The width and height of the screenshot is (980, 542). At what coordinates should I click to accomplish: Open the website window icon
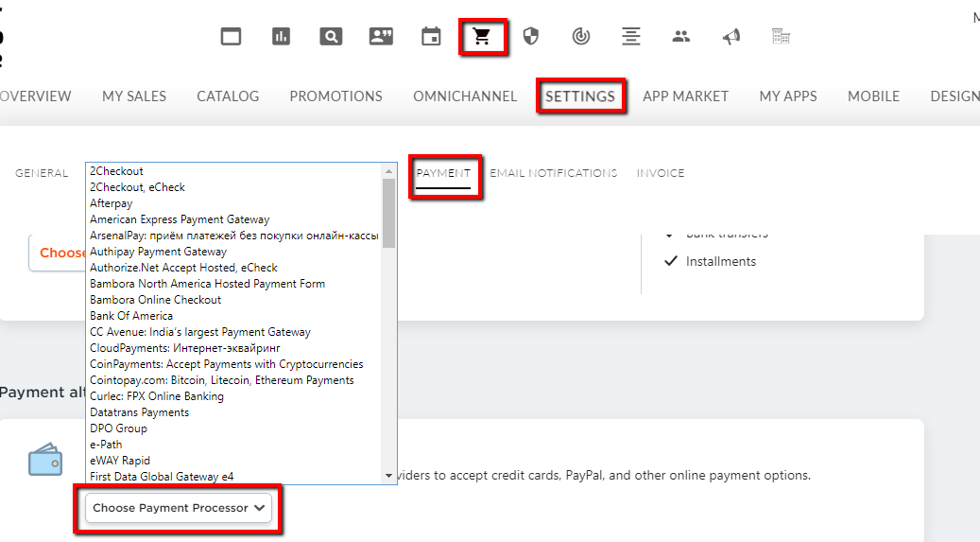click(x=231, y=37)
